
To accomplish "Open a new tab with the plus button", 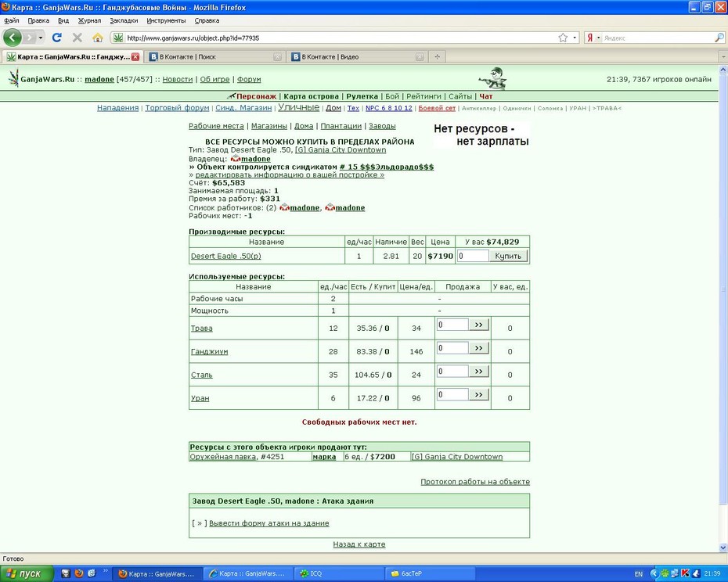I will [x=437, y=56].
